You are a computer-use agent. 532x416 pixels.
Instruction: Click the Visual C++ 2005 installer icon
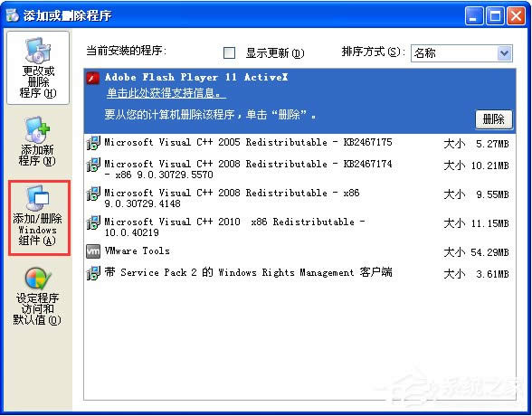tap(93, 143)
